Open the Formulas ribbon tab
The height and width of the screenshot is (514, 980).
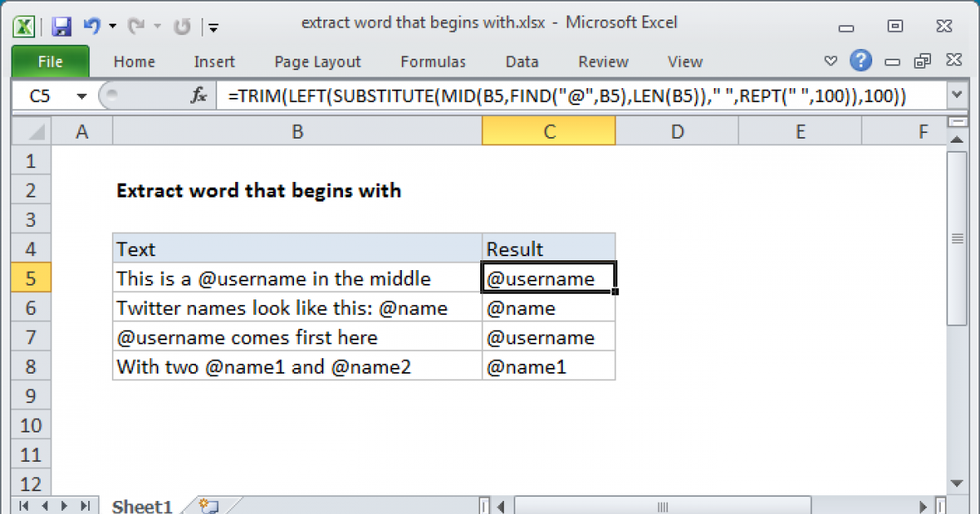tap(433, 62)
